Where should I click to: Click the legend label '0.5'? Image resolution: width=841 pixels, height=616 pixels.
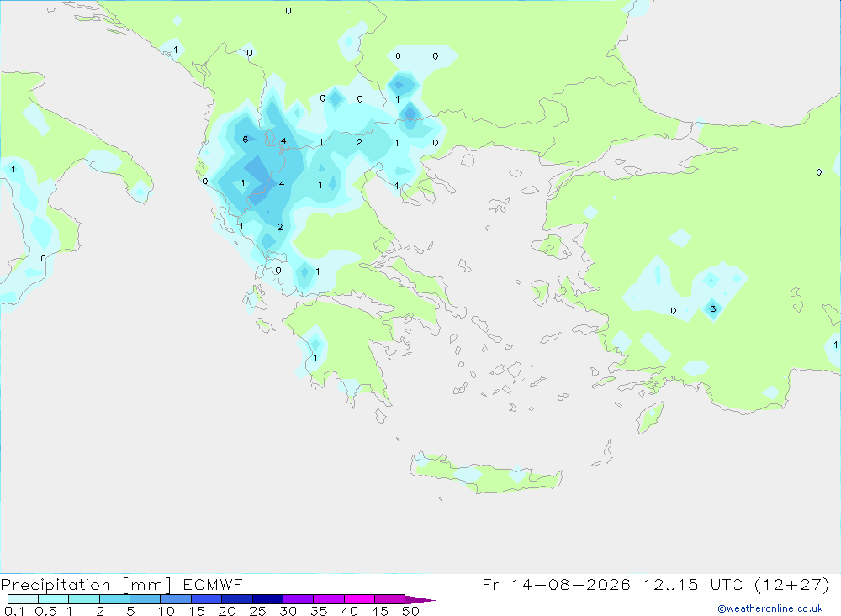point(45,611)
